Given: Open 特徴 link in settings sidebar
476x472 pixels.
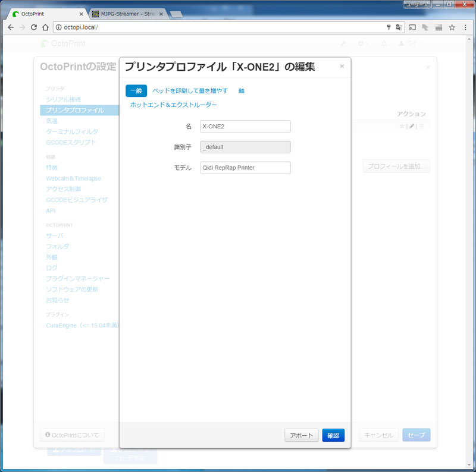Looking at the screenshot, I should (x=52, y=168).
